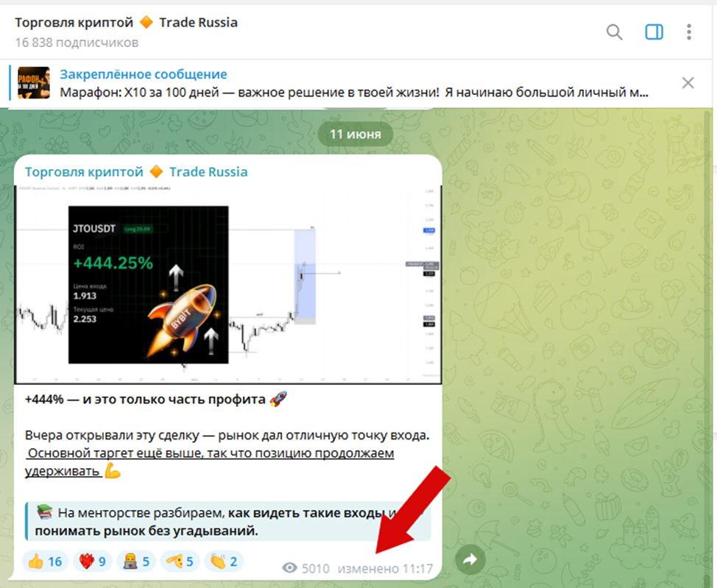Click the Закреплённое сообщение pinned header

(x=143, y=74)
